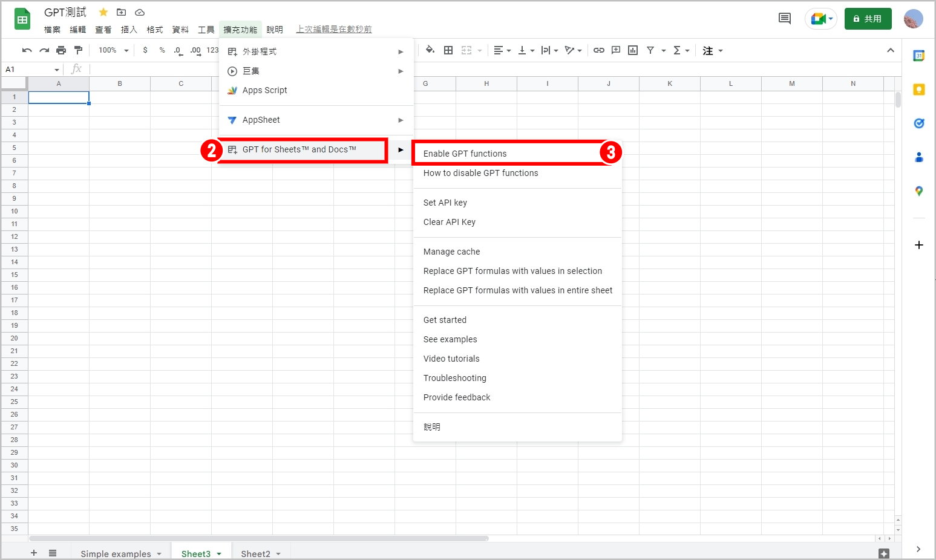936x560 pixels.
Task: Open the input tools 注 menu
Action: 712,51
